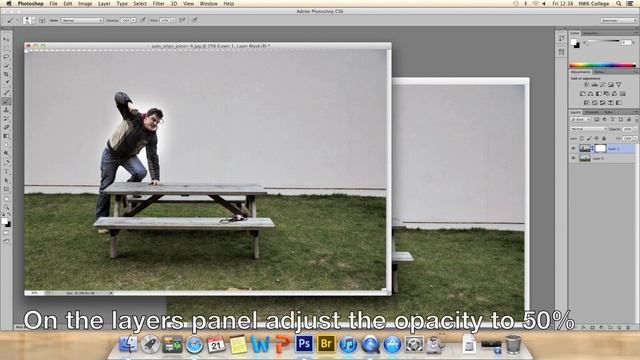Open the layer blend mode dropdown

(588, 129)
